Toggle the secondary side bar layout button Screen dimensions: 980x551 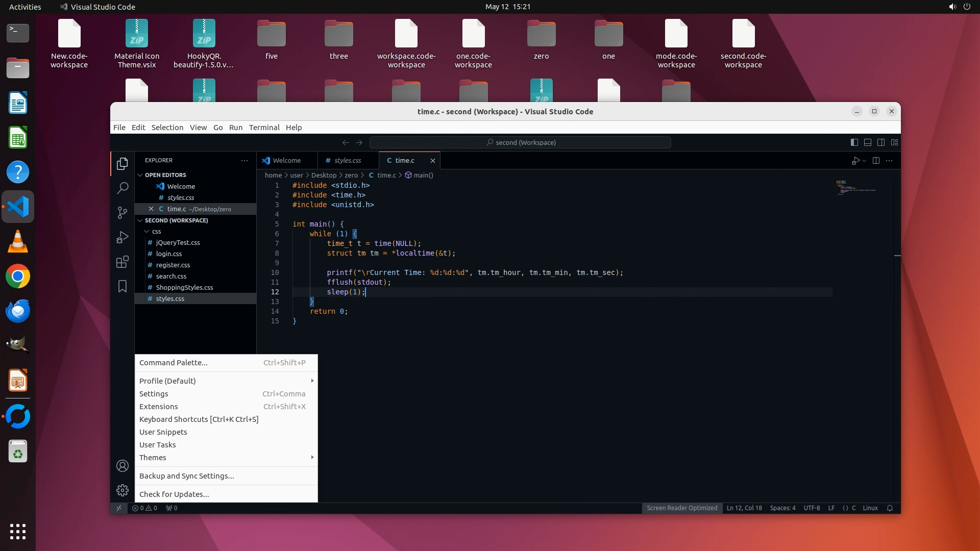880,142
